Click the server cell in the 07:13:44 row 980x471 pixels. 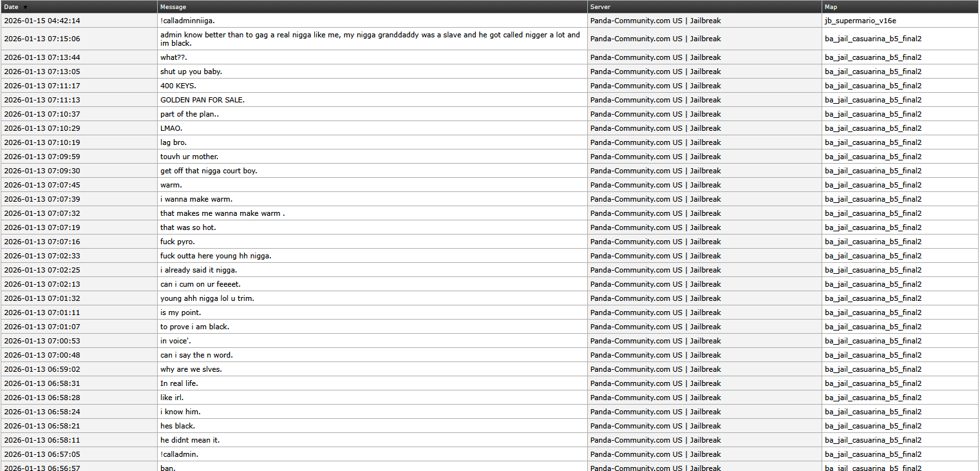[655, 57]
